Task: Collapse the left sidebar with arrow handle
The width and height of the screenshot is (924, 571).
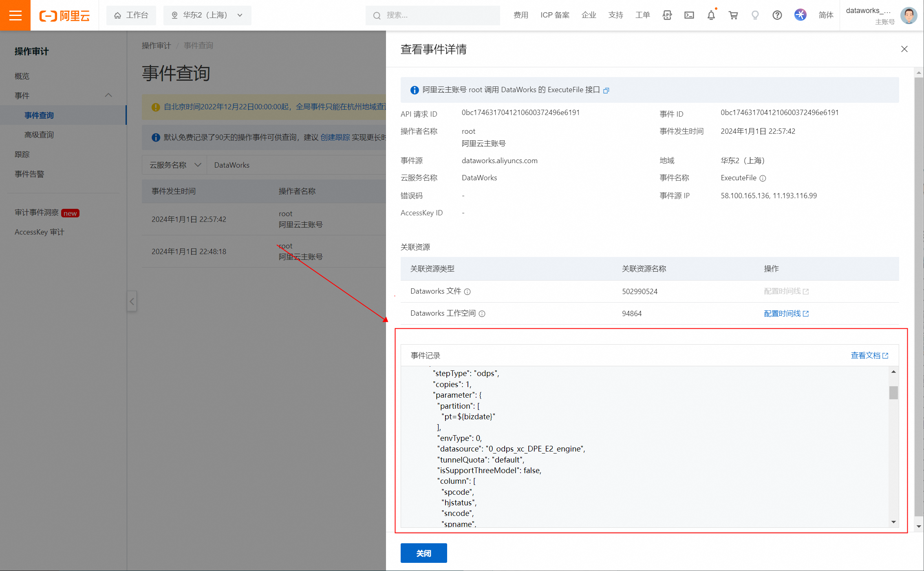Action: pos(132,301)
